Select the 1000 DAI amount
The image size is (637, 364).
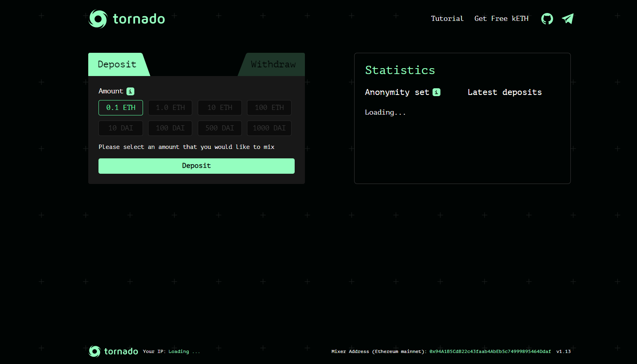coord(269,128)
